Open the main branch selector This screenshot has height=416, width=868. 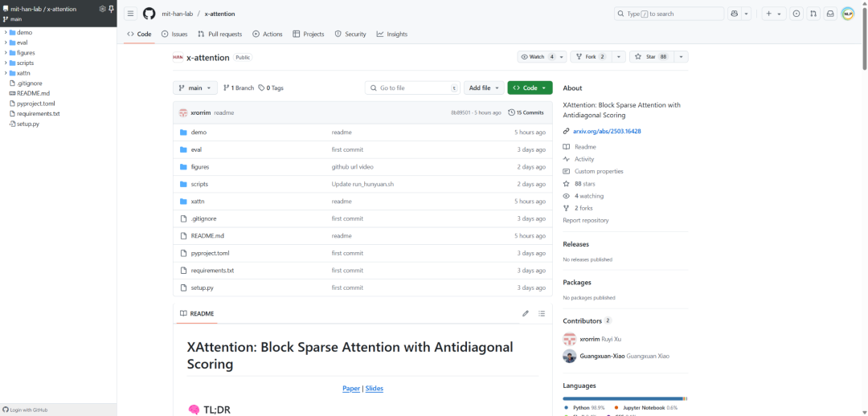click(x=194, y=88)
